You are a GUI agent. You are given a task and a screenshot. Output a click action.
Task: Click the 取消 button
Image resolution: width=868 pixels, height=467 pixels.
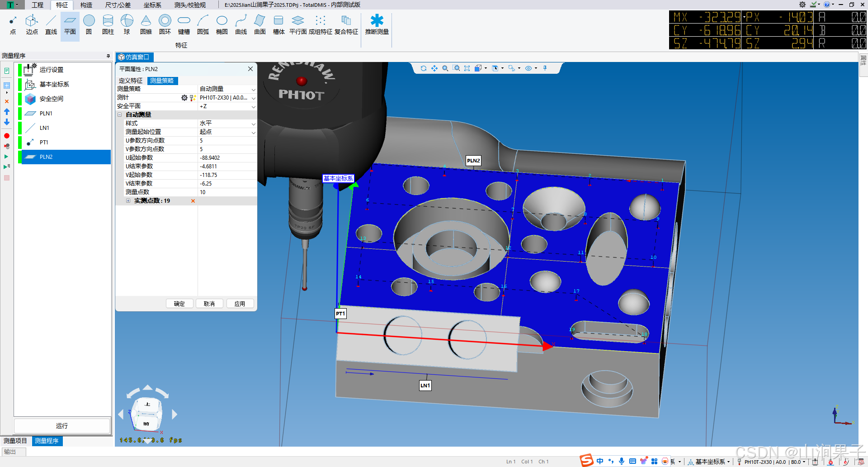pos(209,304)
